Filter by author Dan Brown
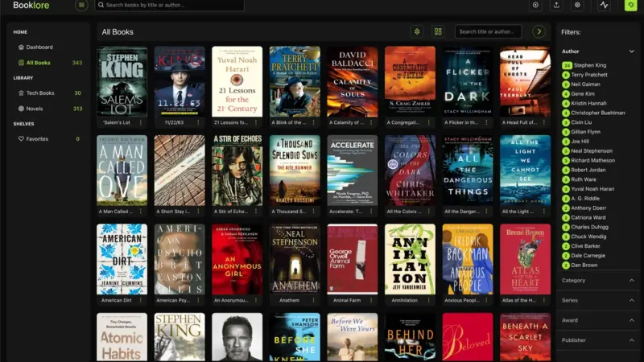The image size is (644, 362). (584, 265)
